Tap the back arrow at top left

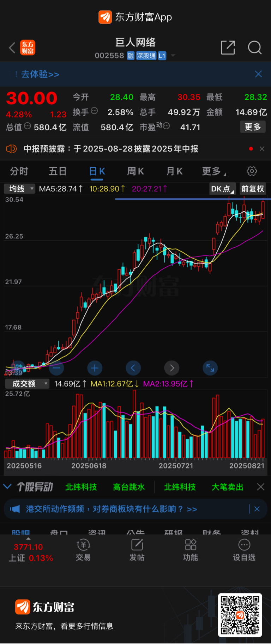tap(12, 48)
